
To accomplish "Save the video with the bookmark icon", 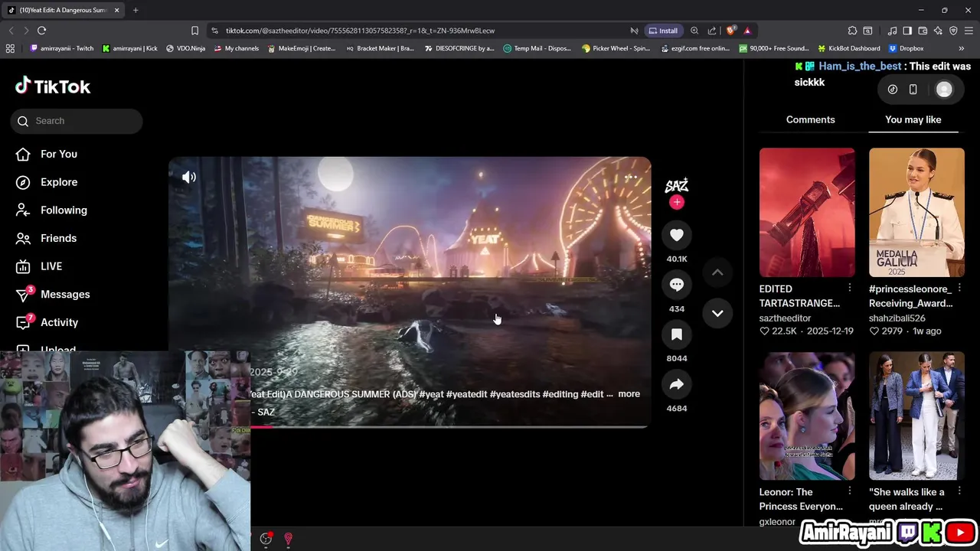I will coord(677,334).
